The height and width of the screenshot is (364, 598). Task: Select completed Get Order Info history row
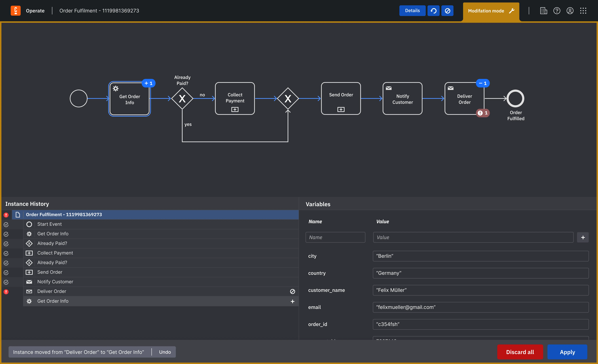pos(161,234)
